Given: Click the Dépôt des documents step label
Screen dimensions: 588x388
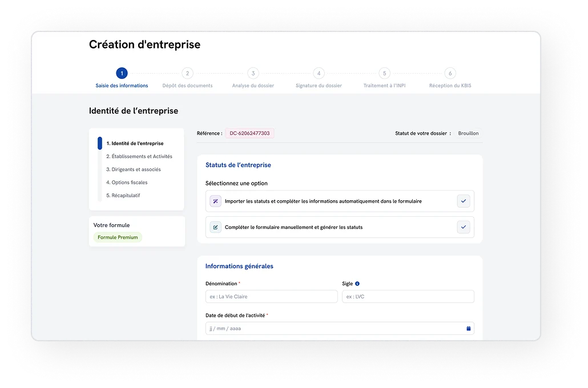Looking at the screenshot, I should 187,86.
